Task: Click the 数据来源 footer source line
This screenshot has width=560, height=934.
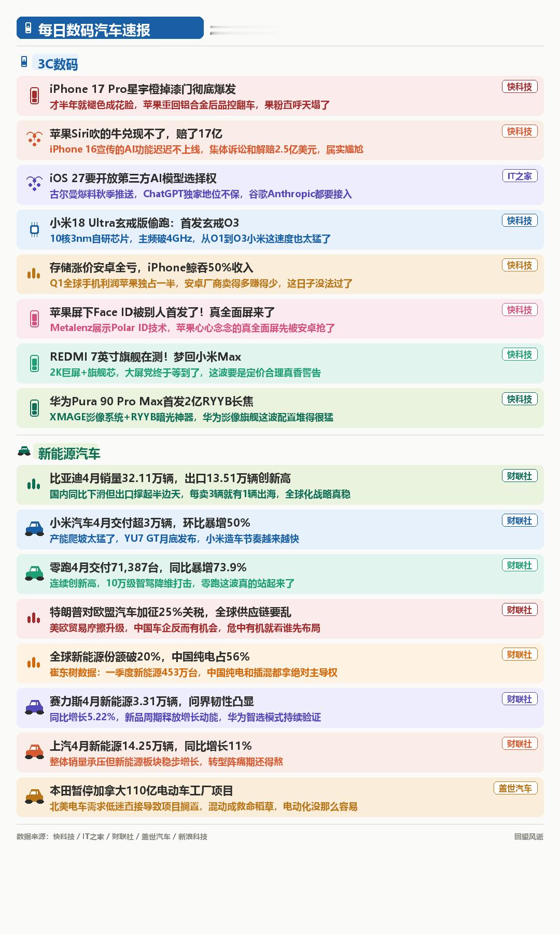Action: 112,836
